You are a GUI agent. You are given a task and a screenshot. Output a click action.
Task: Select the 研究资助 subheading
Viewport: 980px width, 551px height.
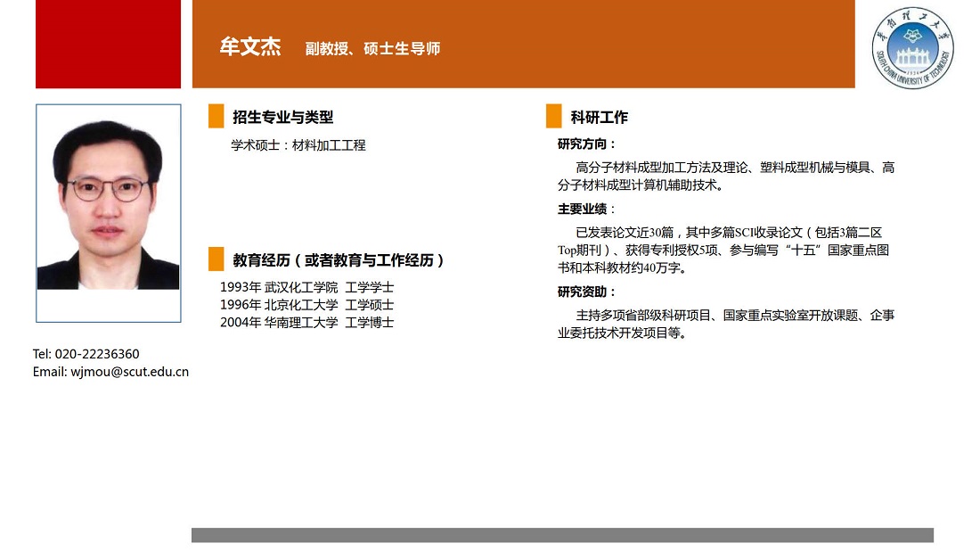tap(586, 292)
